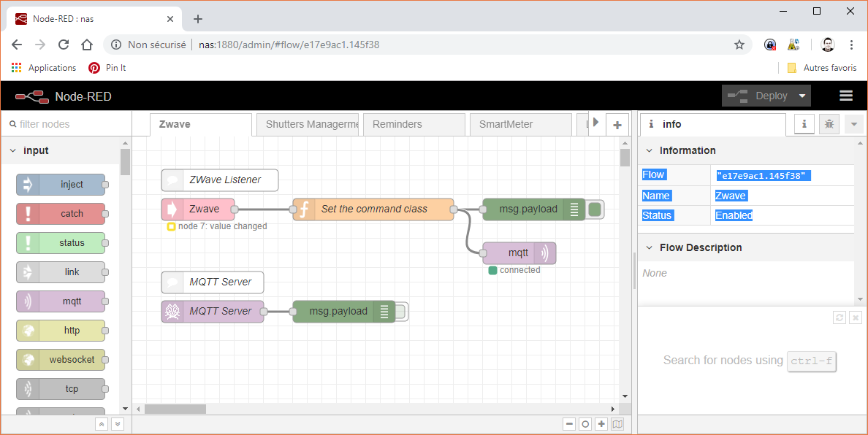Screen dimensions: 868x435
Task: Select the catch node in palette
Action: (x=61, y=214)
